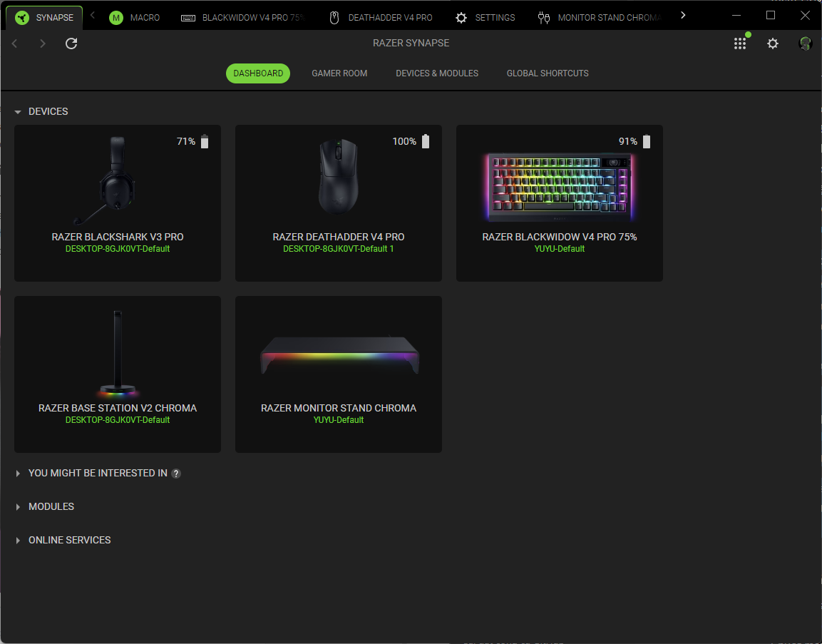Click the Razer Monitor Stand Chroma name
The image size is (822, 644).
click(x=339, y=408)
